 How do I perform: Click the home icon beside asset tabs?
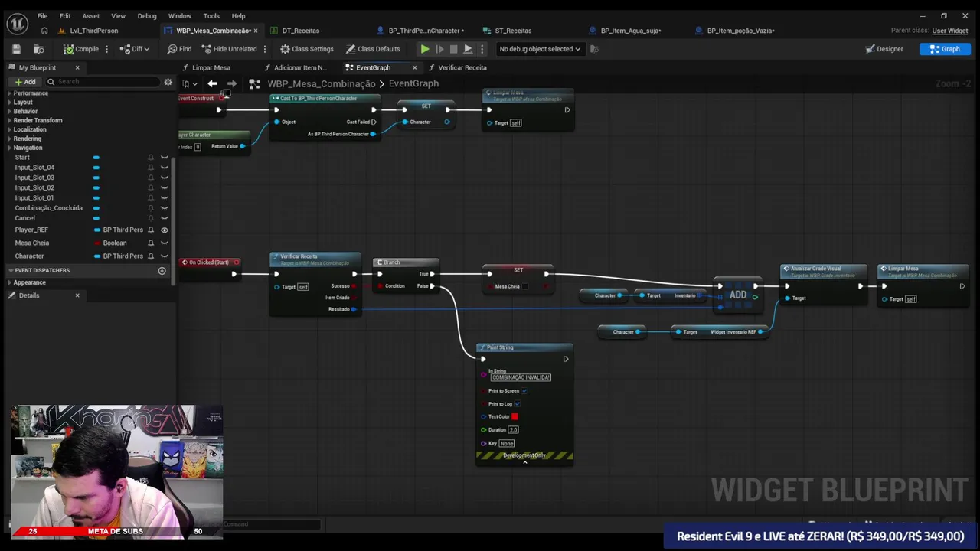coord(44,31)
